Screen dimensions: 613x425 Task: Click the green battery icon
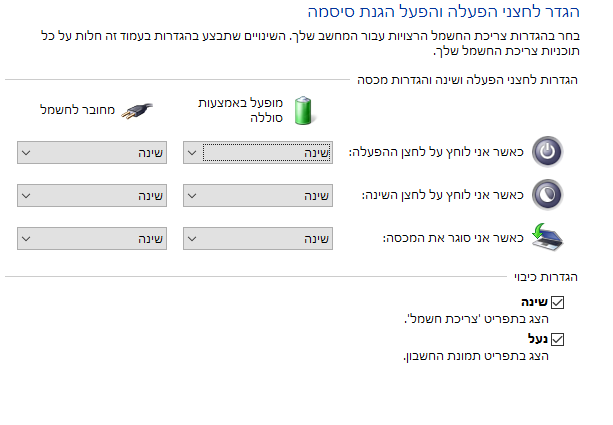(x=303, y=111)
